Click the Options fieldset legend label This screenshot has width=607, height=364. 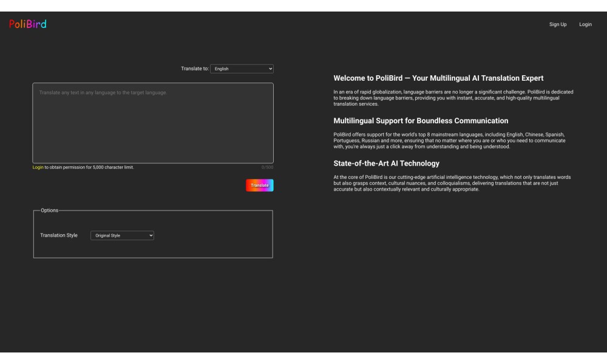[50, 211]
